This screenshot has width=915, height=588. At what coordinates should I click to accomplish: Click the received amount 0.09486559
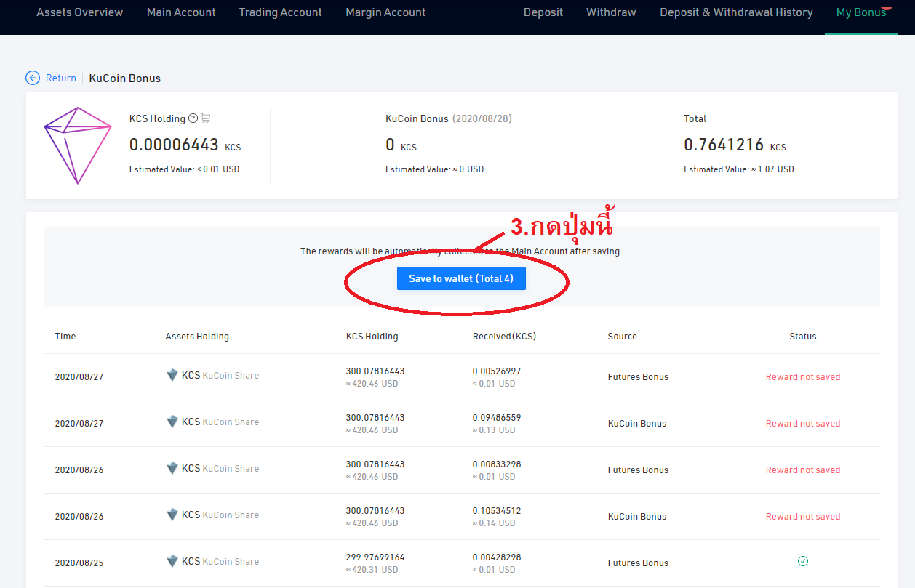497,418
